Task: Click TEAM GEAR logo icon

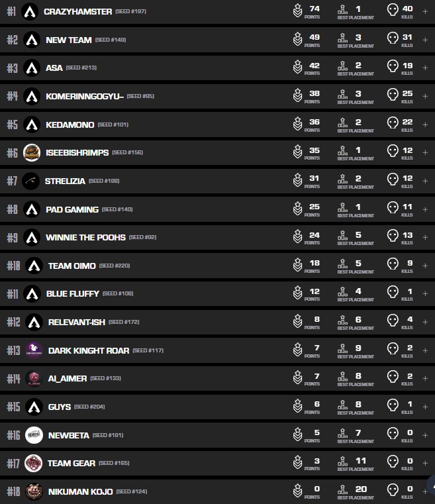Action: click(34, 463)
